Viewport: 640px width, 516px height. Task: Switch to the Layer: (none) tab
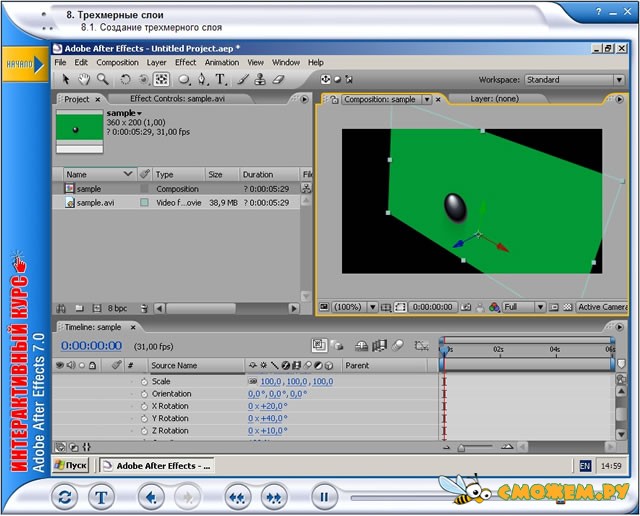494,99
